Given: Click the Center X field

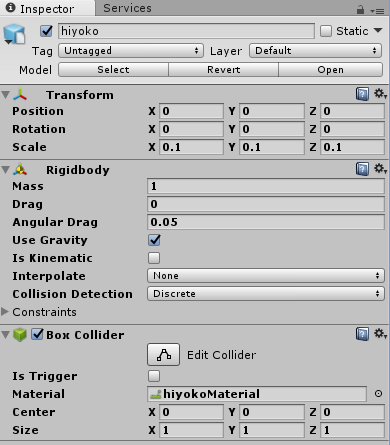Looking at the screenshot, I should tap(191, 412).
